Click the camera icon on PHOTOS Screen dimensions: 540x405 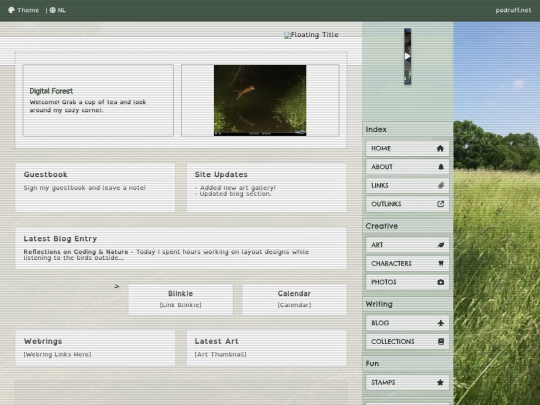pyautogui.click(x=440, y=282)
